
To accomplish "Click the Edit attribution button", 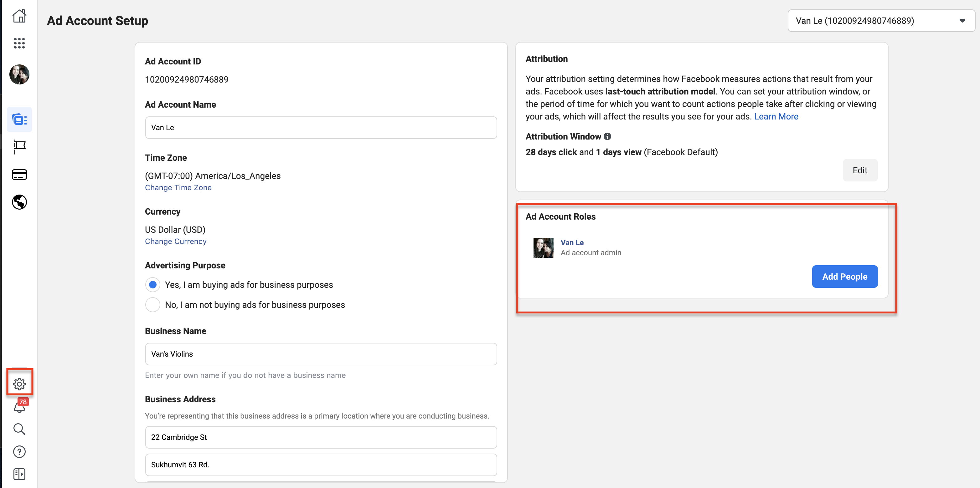I will [x=860, y=170].
